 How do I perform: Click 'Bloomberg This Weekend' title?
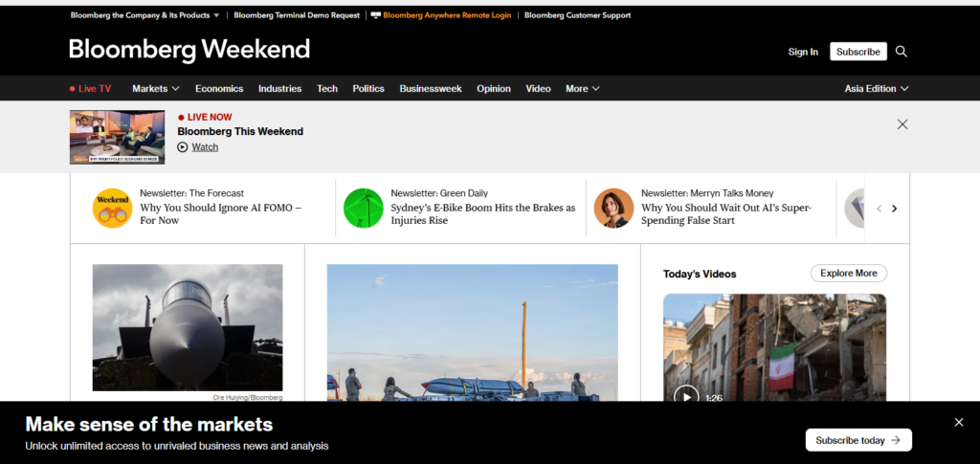[240, 132]
